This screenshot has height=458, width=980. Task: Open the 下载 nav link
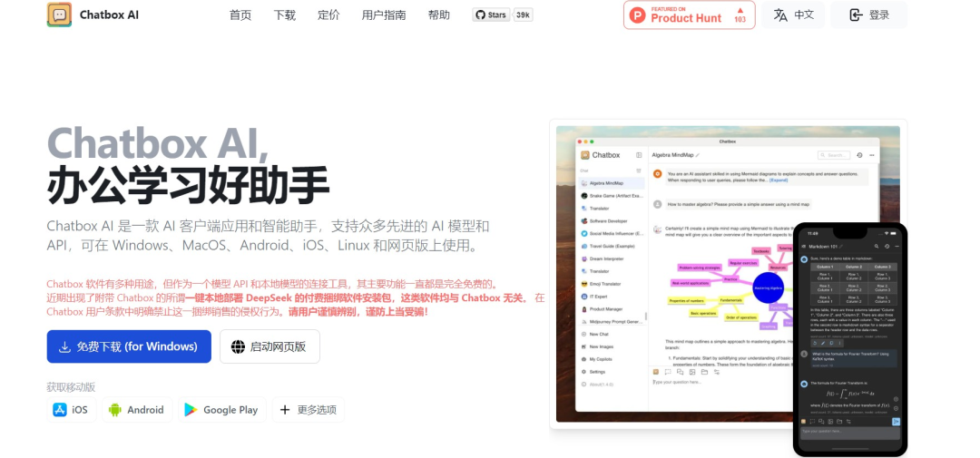284,15
